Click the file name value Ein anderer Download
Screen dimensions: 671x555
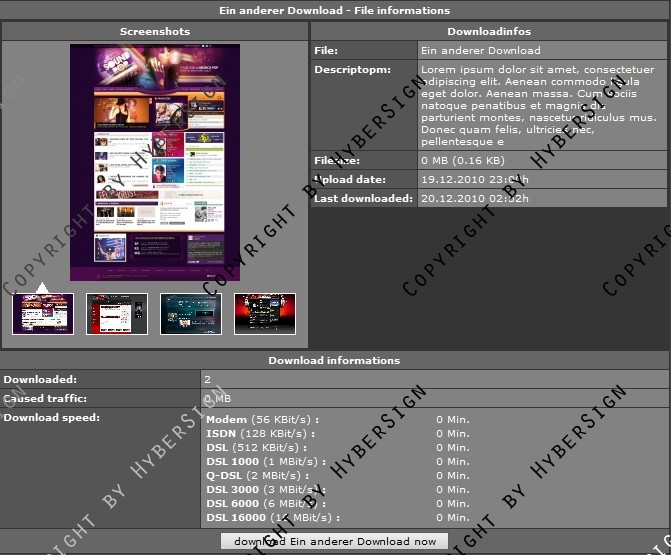point(481,50)
